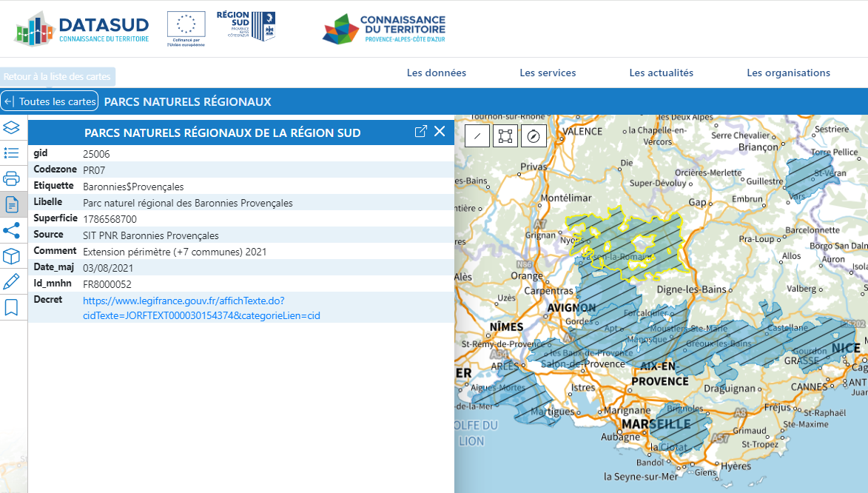Pop out the info panel in new window
Screen dimensions: 868x493
[x=420, y=132]
